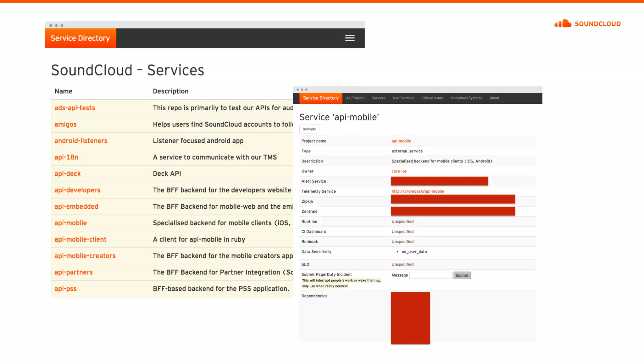Select the Unclaimed Systems nav item

click(466, 98)
